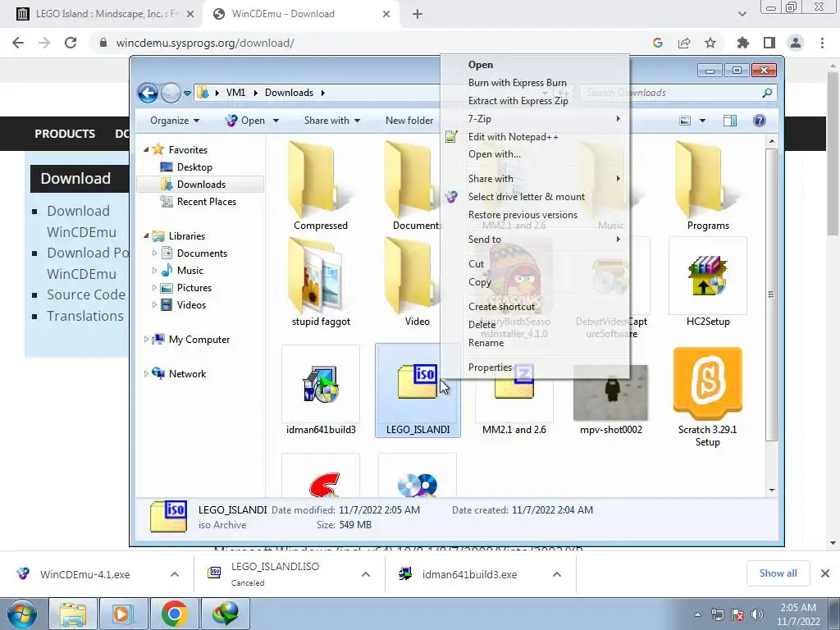Expand the My Computer tree node

coord(146,339)
